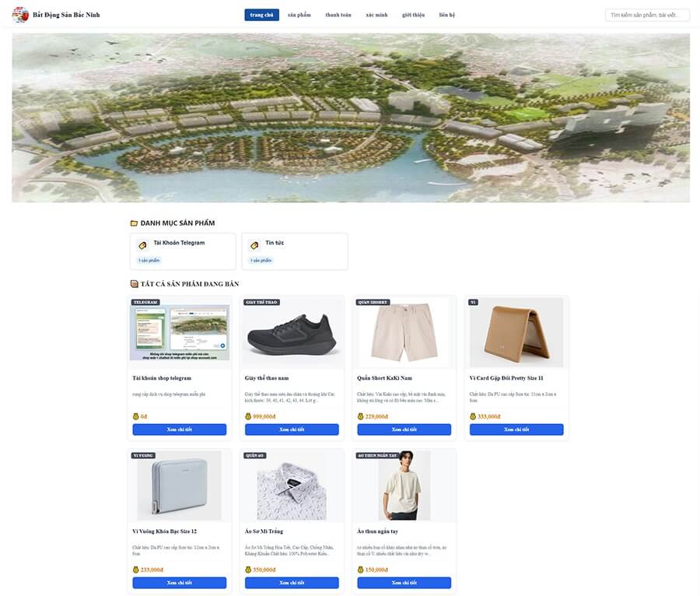
Task: Open the Ví Card Gập Đôi Pretty title
Action: pyautogui.click(x=506, y=378)
